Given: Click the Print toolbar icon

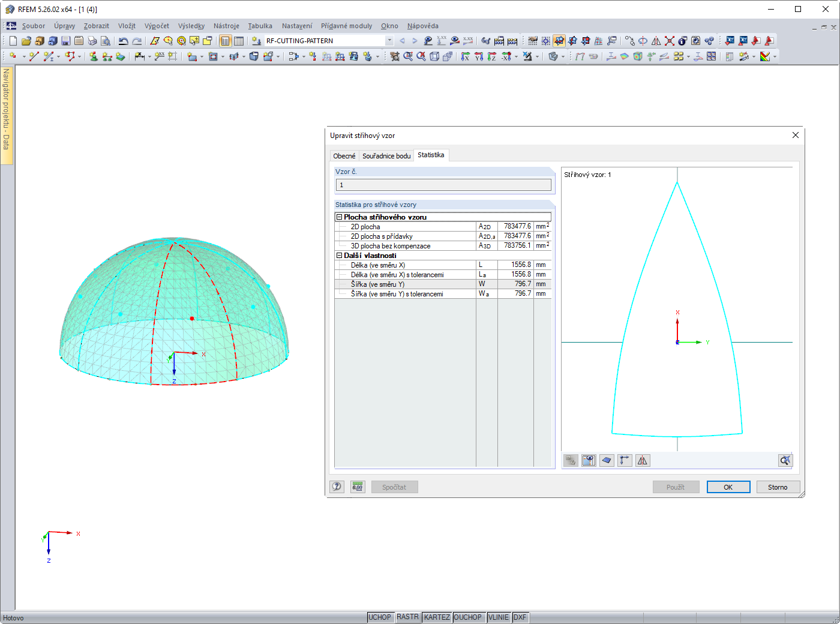Looking at the screenshot, I should click(x=92, y=41).
